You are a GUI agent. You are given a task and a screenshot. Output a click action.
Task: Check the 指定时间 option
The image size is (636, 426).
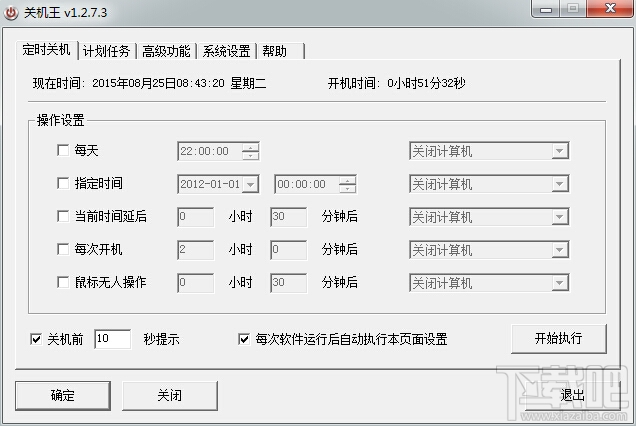[x=63, y=183]
